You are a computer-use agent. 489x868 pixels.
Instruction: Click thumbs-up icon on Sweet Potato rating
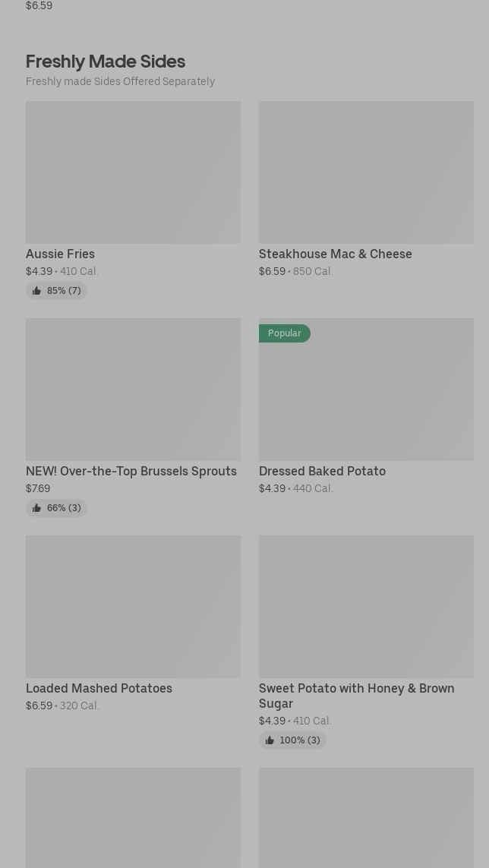tap(270, 740)
